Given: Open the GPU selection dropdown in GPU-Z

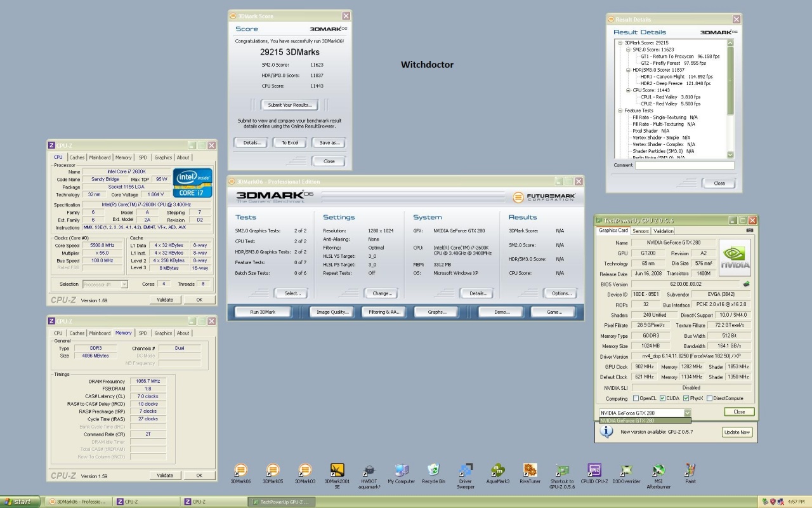Looking at the screenshot, I should click(687, 413).
